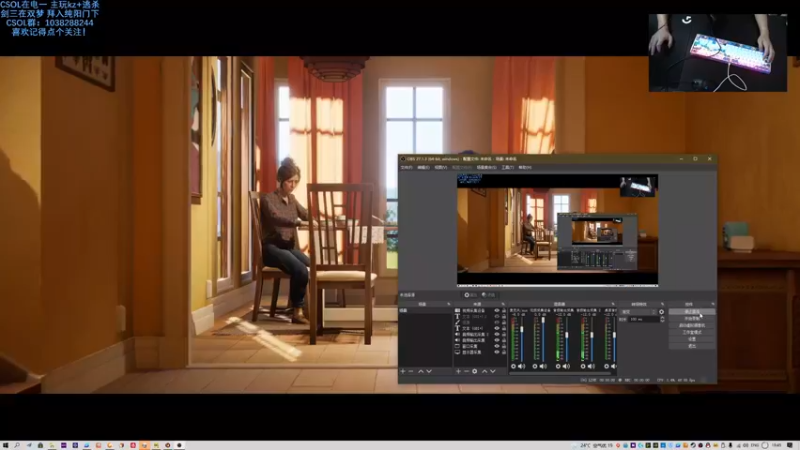Image resolution: width=800 pixels, height=450 pixels.
Task: Lock the display capture source
Action: pyautogui.click(x=504, y=352)
